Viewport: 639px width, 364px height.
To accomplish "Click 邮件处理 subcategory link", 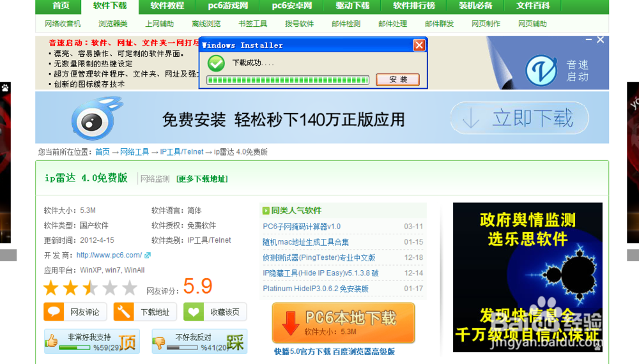I will (392, 24).
